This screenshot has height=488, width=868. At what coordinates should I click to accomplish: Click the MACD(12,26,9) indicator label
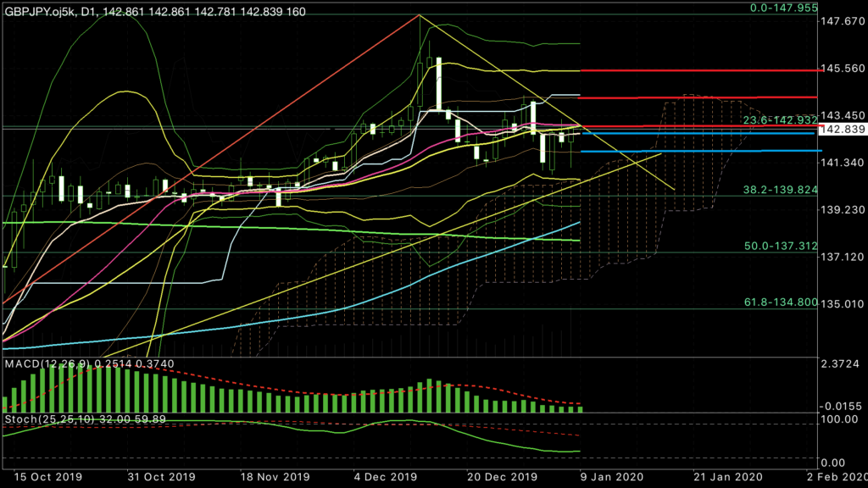tap(89, 364)
